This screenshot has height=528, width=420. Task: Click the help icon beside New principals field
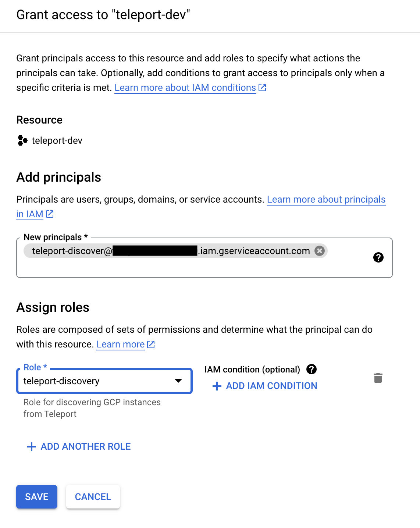click(x=378, y=257)
